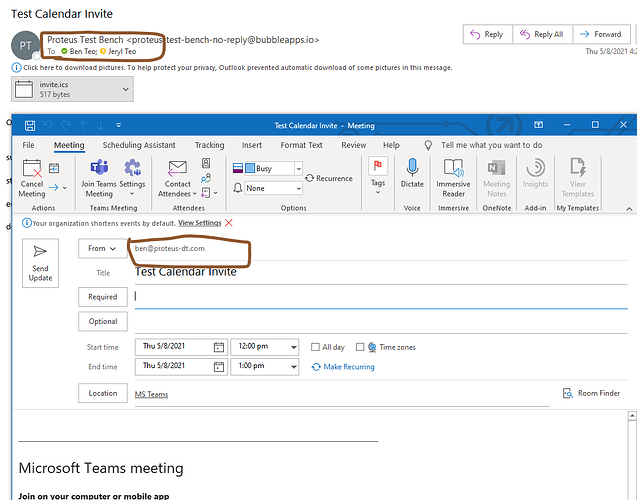The image size is (637, 500).
Task: Open Response Options icon in Attendees group
Action: [x=206, y=193]
